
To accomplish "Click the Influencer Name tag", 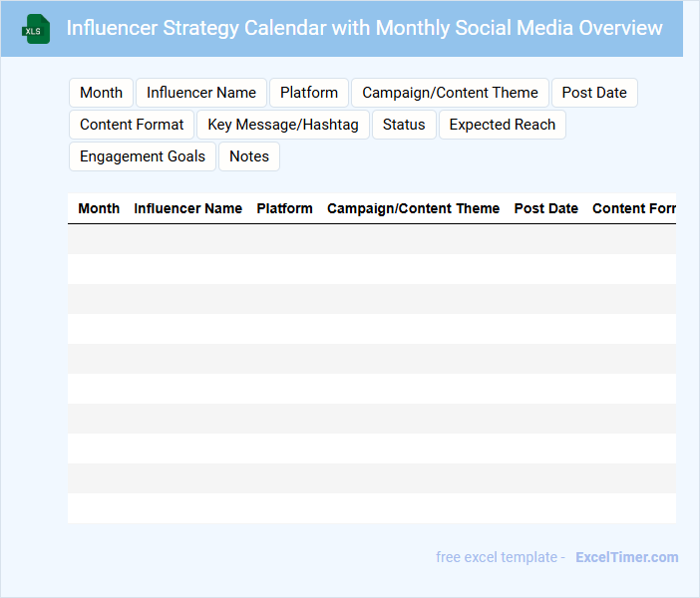I will 201,93.
